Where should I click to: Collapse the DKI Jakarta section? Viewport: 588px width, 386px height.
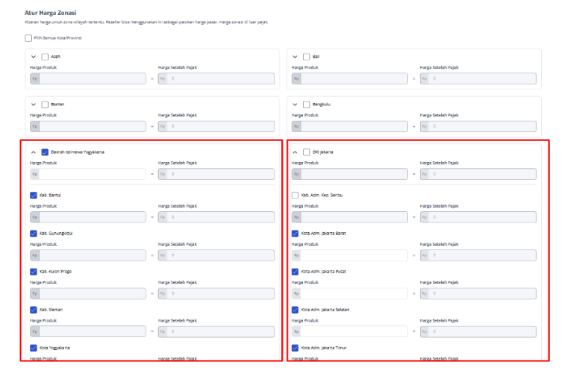(x=295, y=152)
